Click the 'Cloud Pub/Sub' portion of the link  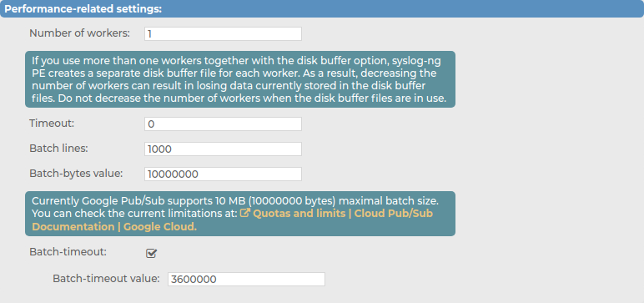(x=394, y=214)
